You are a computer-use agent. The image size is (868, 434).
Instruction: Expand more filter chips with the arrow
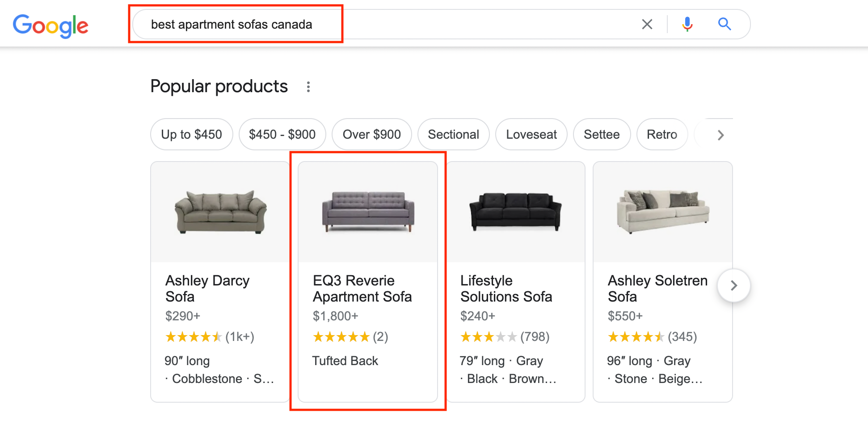pyautogui.click(x=721, y=135)
